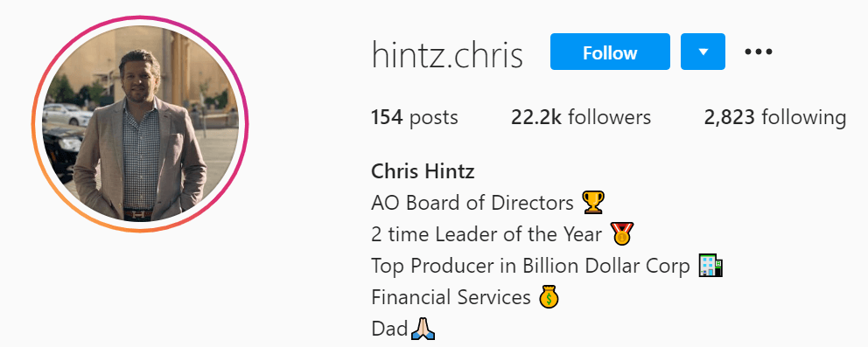868x347 pixels.
Task: Open more options via three-dots icon
Action: (x=758, y=52)
